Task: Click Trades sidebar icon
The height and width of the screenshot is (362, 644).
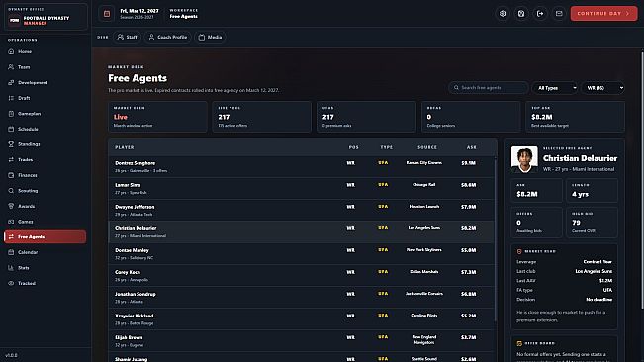Action: click(x=11, y=159)
